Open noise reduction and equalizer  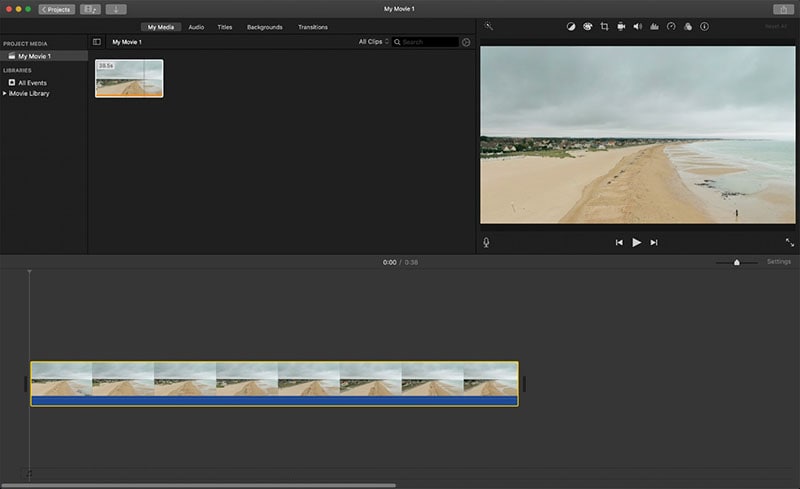pos(654,27)
